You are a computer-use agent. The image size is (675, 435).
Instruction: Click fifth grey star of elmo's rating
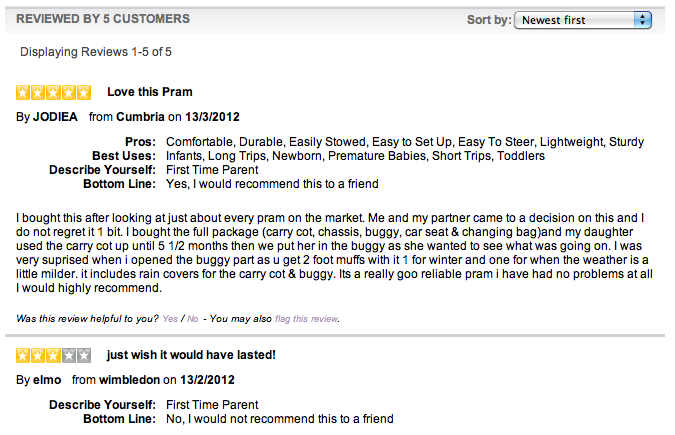coord(84,355)
